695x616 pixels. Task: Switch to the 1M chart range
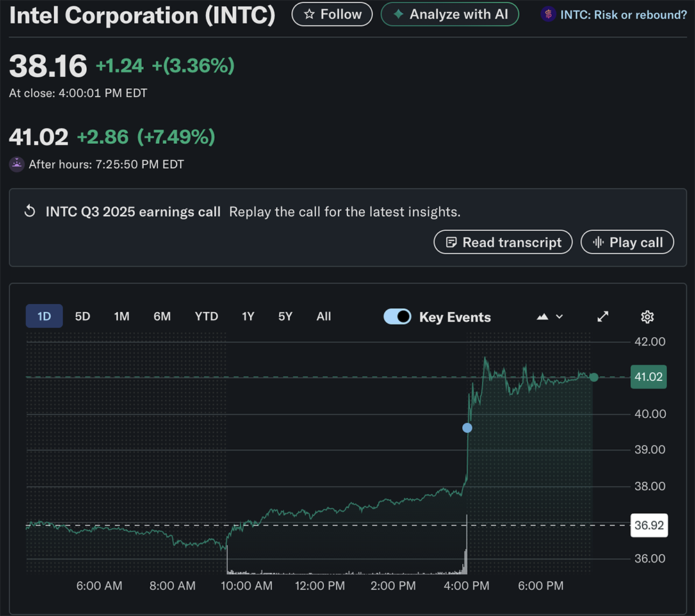[x=122, y=316]
